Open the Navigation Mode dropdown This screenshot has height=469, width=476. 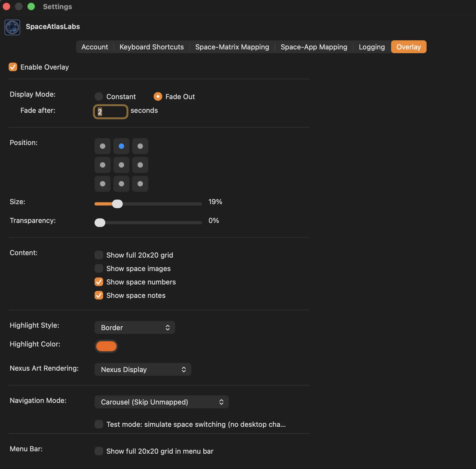point(161,402)
